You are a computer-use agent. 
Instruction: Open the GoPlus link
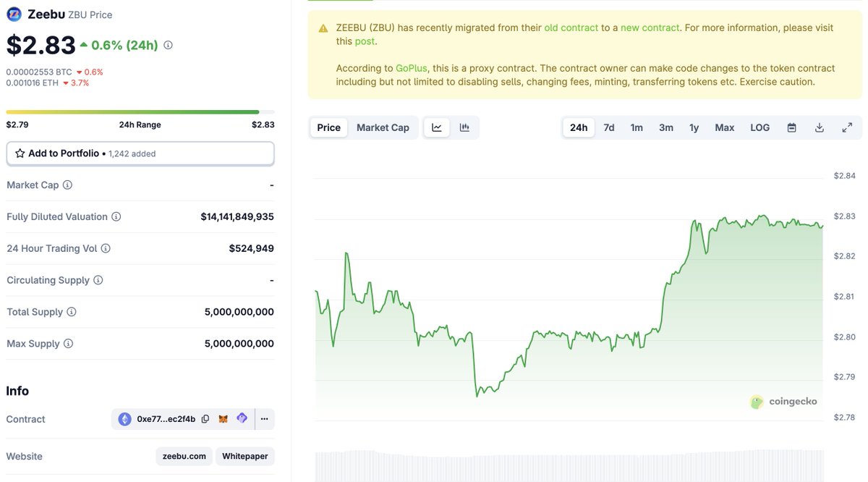tap(412, 68)
